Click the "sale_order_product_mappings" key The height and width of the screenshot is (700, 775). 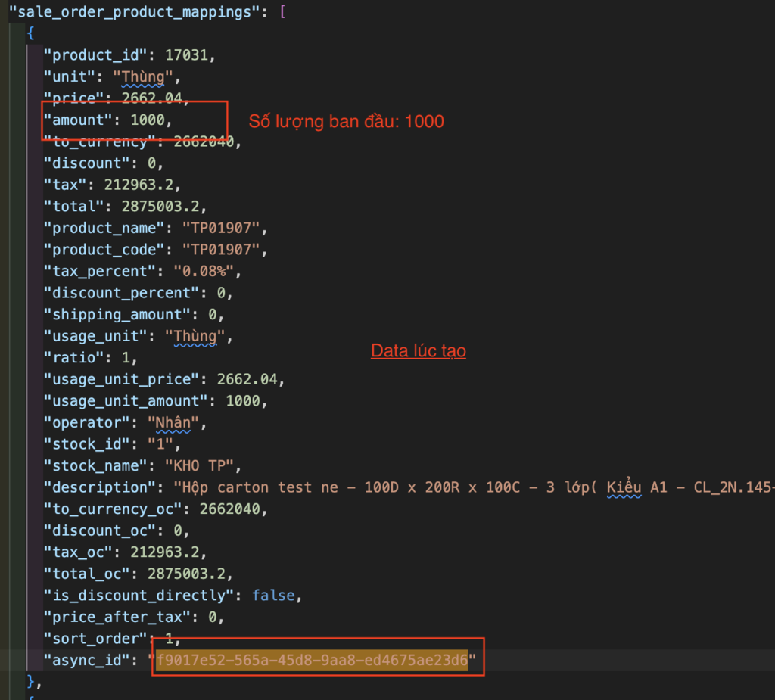tap(135, 11)
